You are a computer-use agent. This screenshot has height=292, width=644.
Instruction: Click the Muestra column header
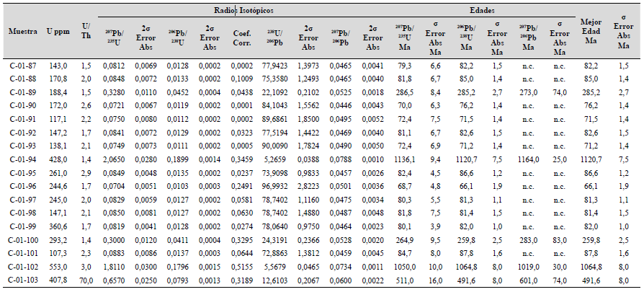click(22, 33)
